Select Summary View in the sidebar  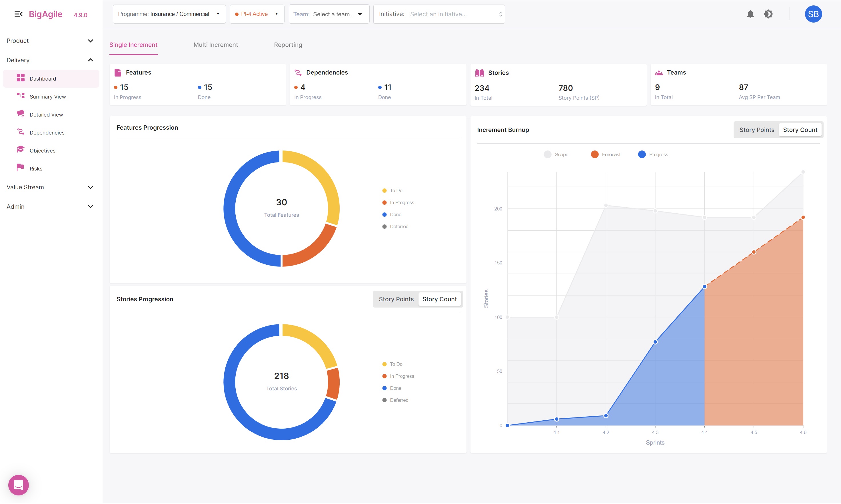[47, 97]
